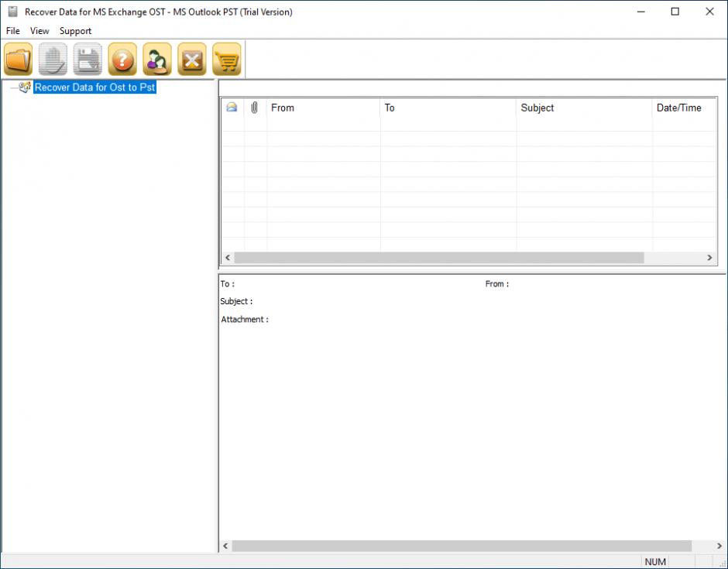Click the shopping cart buy icon
The height and width of the screenshot is (569, 728).
tap(227, 59)
